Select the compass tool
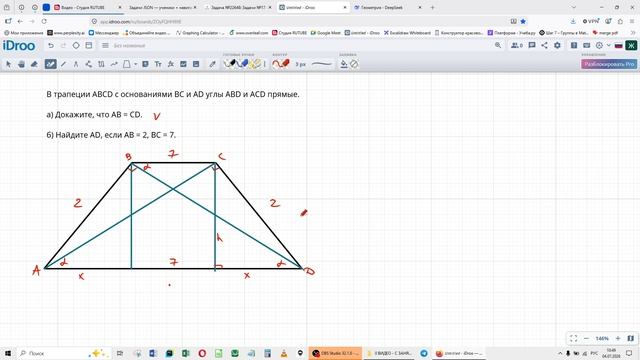This screenshot has height=360, width=640. tap(76, 64)
